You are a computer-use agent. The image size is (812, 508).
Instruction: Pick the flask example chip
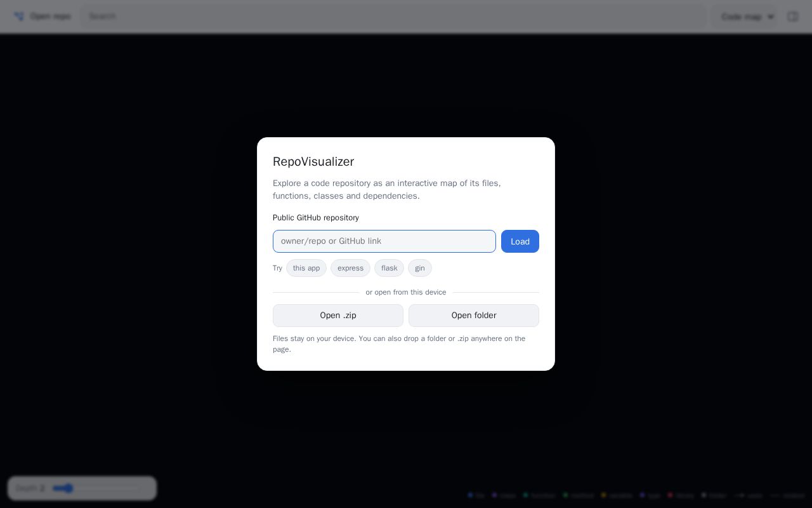pos(389,268)
